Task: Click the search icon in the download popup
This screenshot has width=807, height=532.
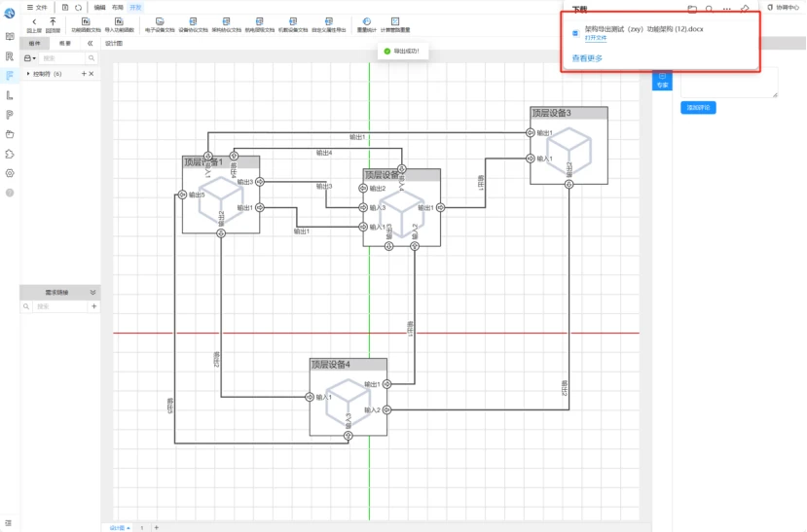Action: (x=710, y=10)
